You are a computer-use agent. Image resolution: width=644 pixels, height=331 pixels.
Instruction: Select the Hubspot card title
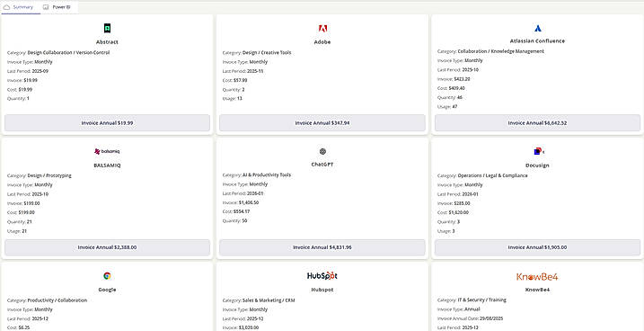click(x=322, y=290)
